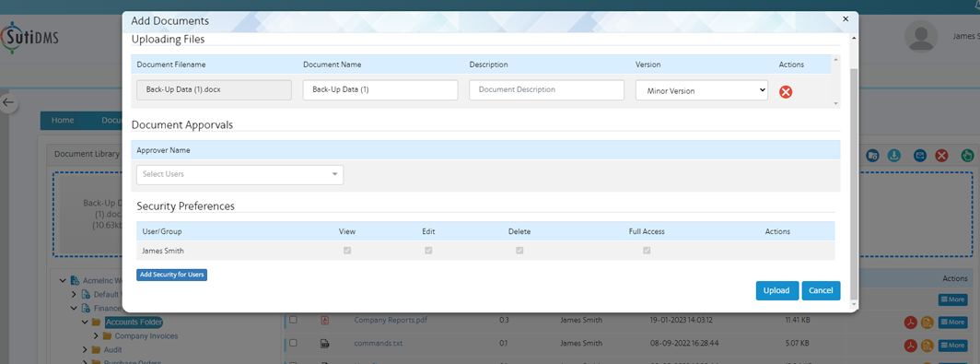Screen dimensions: 980x364
Task: Click the uploading files list scroll down arrow
Action: 835,103
